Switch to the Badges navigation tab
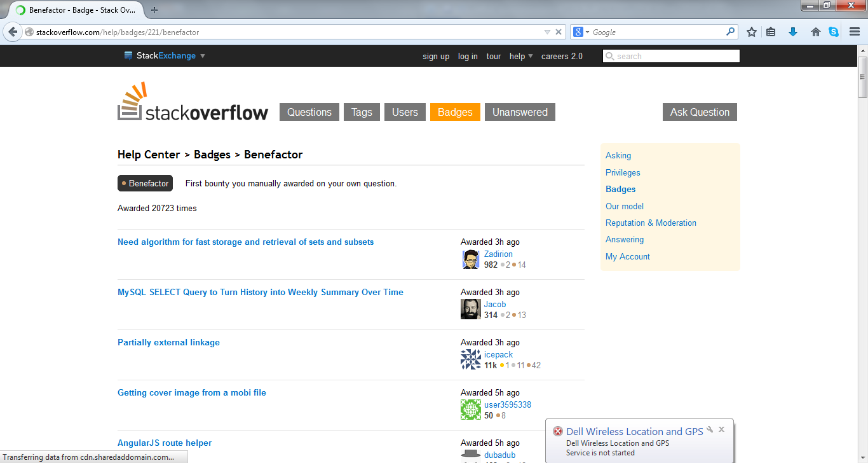 454,111
